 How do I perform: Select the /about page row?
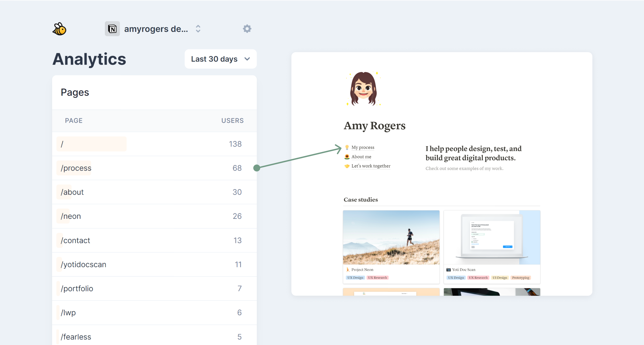(154, 192)
